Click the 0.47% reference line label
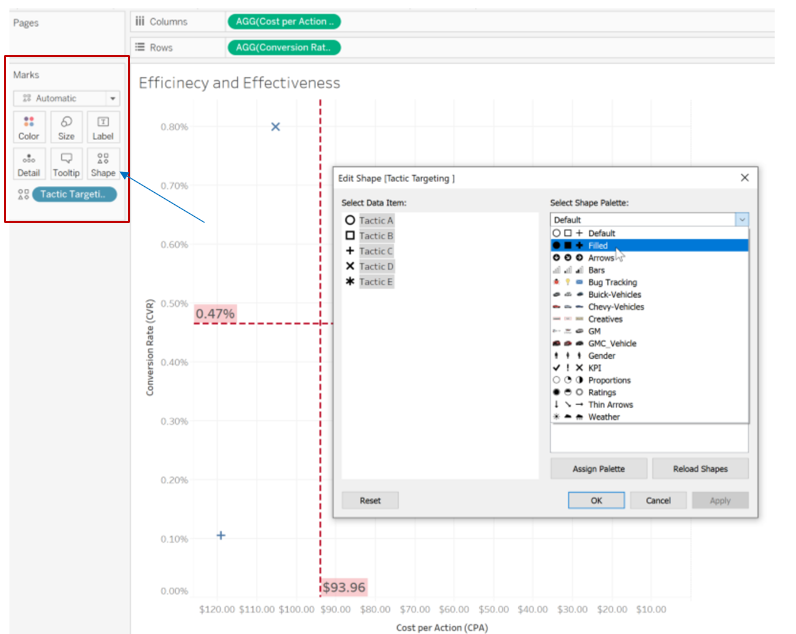 coord(215,314)
